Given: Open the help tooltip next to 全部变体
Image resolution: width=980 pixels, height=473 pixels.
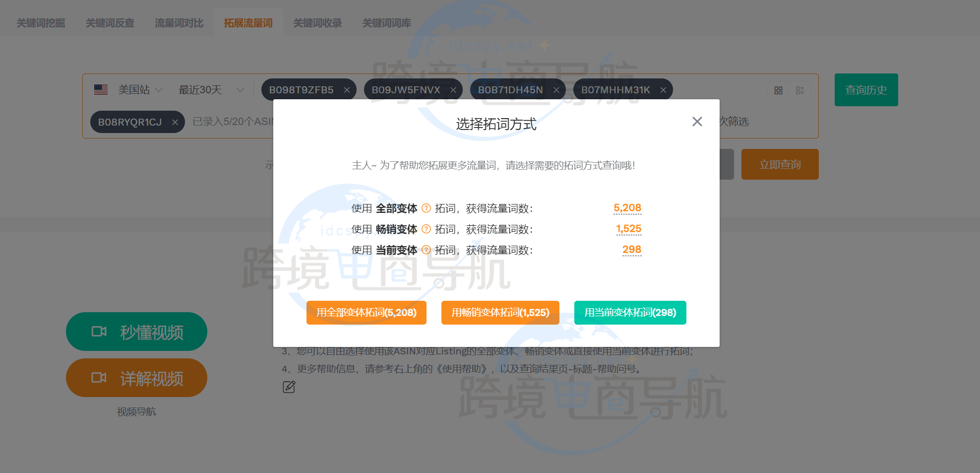Looking at the screenshot, I should (x=426, y=208).
